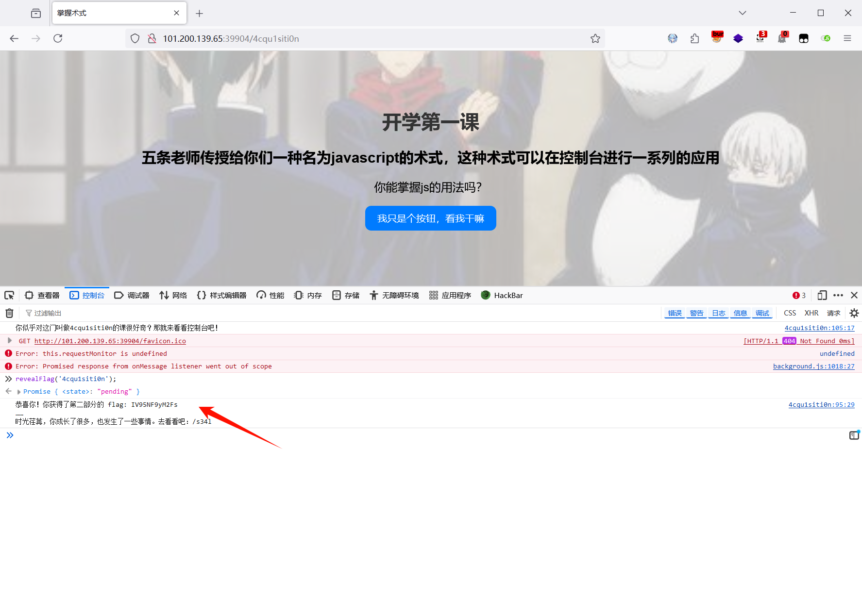Click the Burp extension icon
862x616 pixels.
[717, 37]
